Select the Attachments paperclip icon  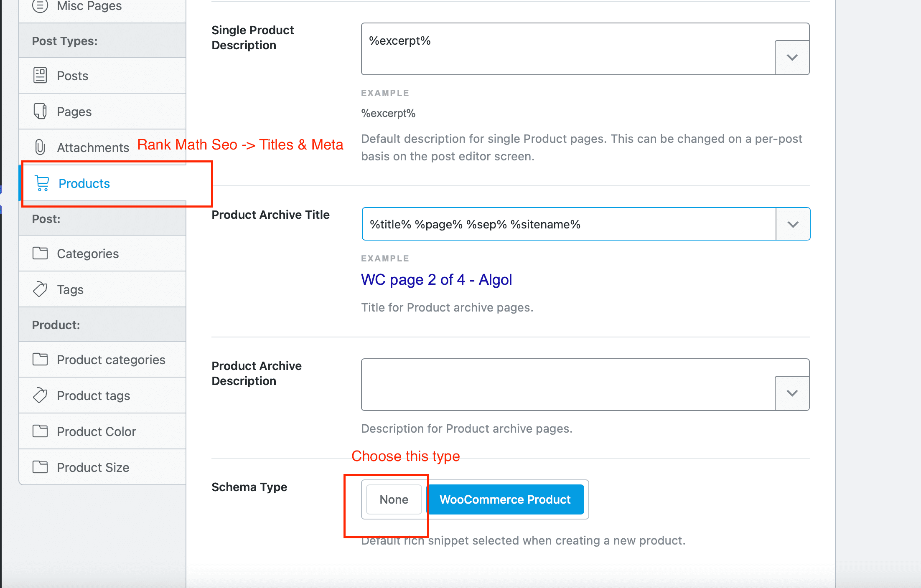coord(40,147)
